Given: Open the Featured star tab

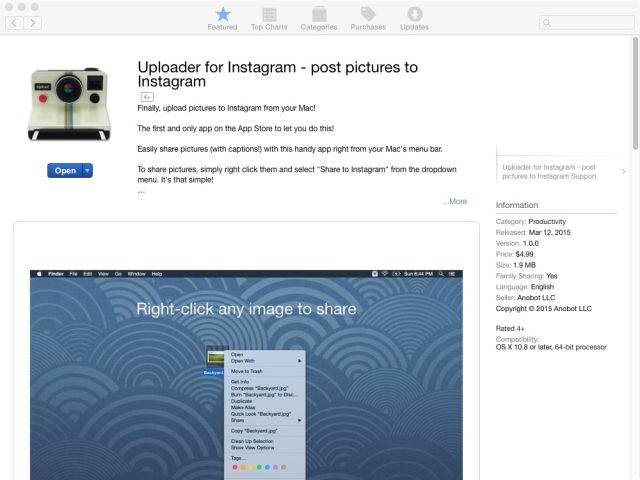Looking at the screenshot, I should click(222, 19).
